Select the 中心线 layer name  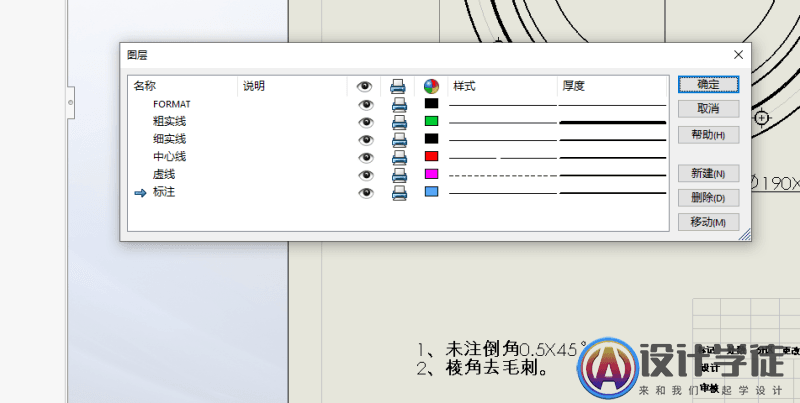coord(169,157)
